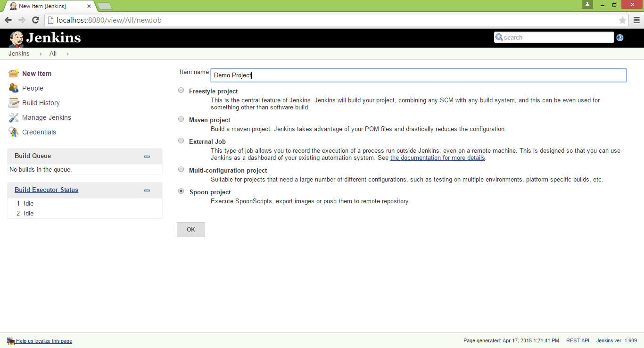The image size is (644, 348).
Task: Click the Jenkins butler logo
Action: [17, 39]
